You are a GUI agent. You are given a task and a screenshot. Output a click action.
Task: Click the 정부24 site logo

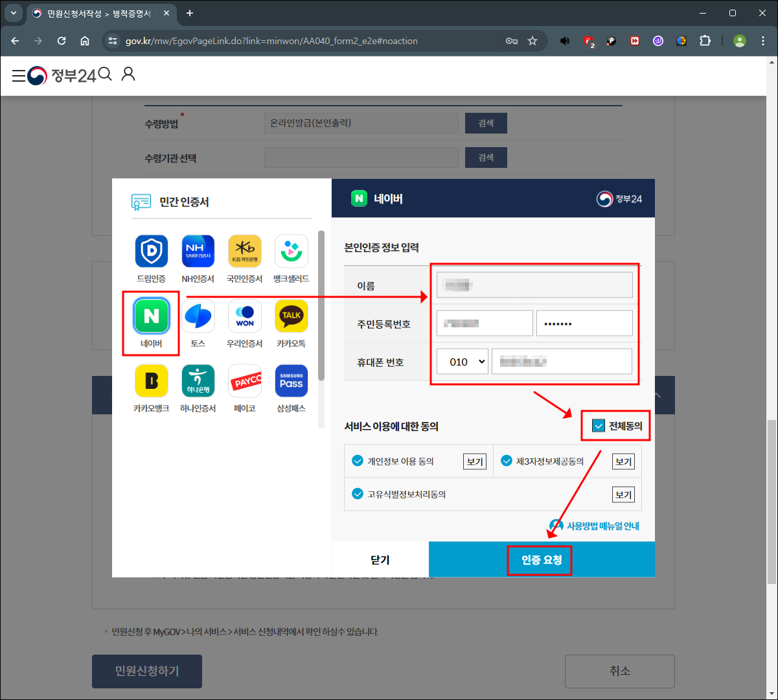[62, 76]
